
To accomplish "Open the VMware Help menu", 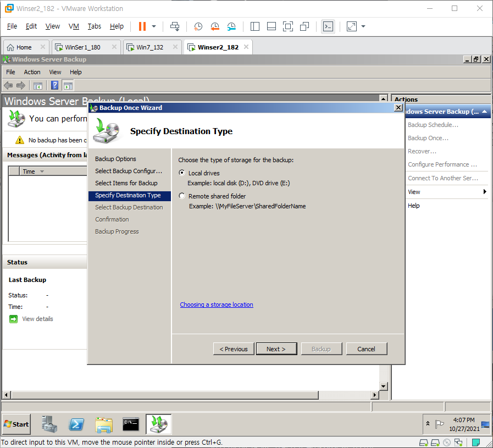I will point(117,26).
